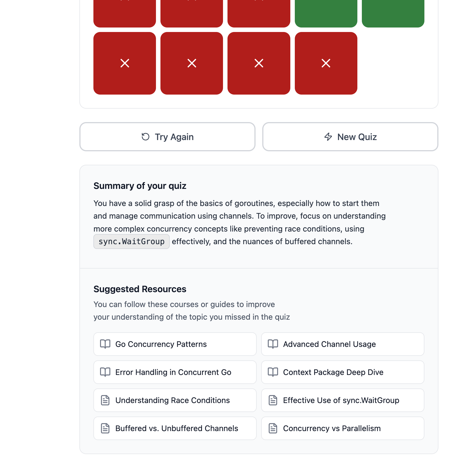Click the document icon beside Concurrency vs Parallelism
469x476 pixels.
(273, 428)
